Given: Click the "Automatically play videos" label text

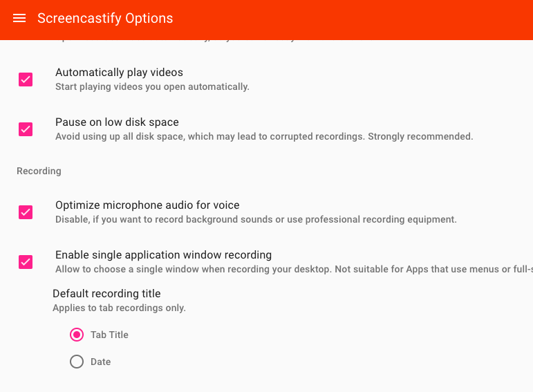Looking at the screenshot, I should click(x=119, y=73).
